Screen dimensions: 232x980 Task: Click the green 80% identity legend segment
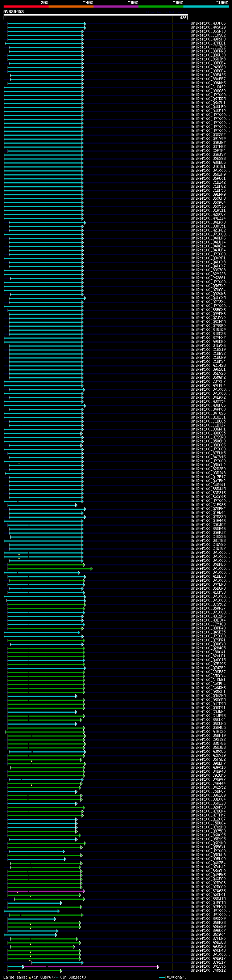point(161,7)
